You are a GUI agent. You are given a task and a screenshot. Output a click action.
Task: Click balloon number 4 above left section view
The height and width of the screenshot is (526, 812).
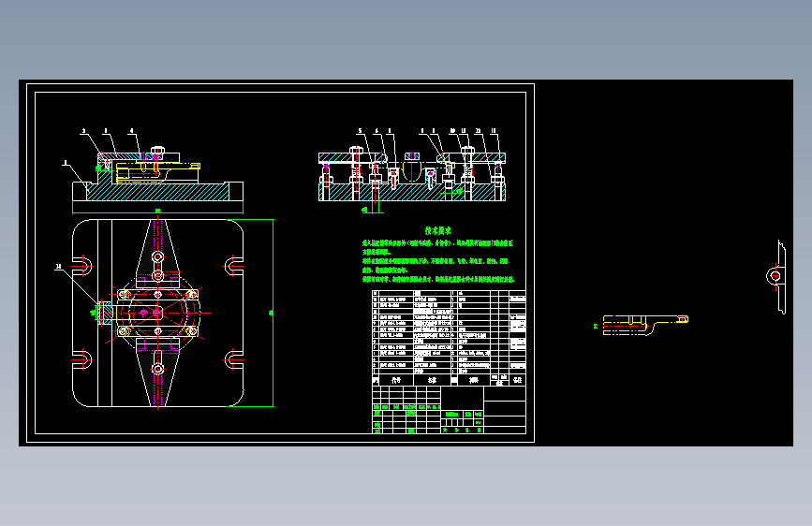(x=131, y=131)
